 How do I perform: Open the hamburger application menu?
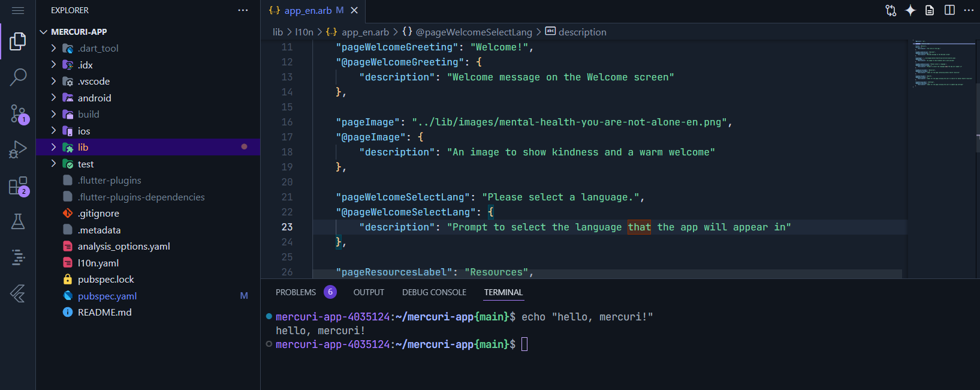pos(18,10)
